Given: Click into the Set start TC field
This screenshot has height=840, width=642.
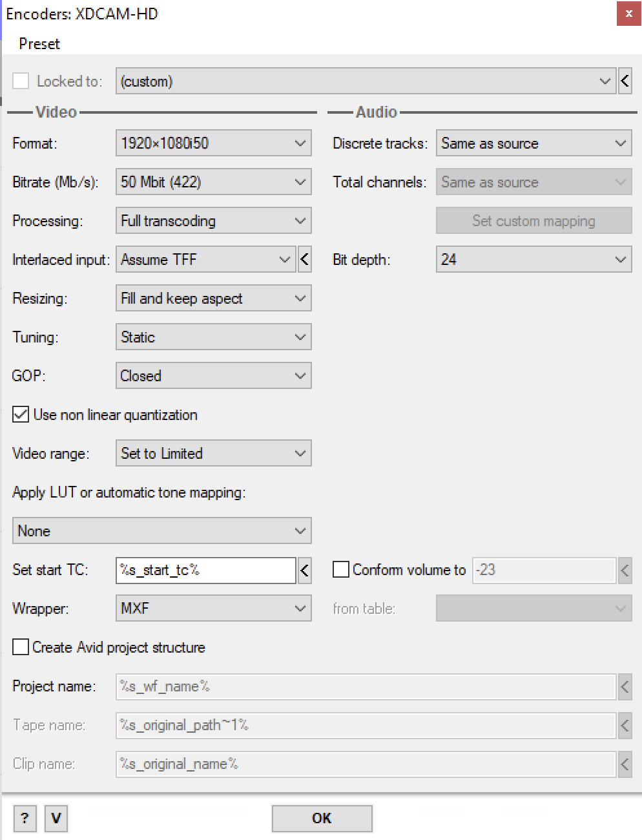Looking at the screenshot, I should click(206, 570).
